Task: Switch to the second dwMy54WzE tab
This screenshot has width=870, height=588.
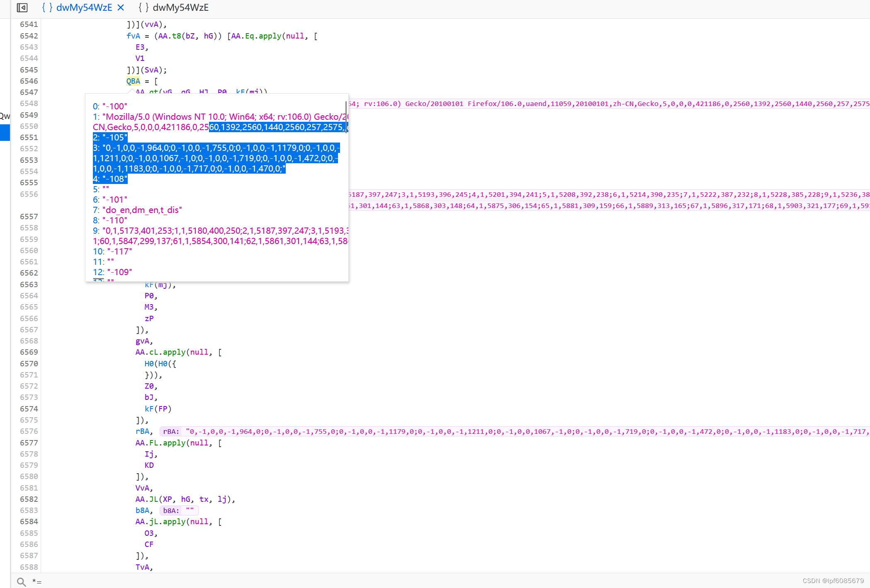Action: point(174,7)
